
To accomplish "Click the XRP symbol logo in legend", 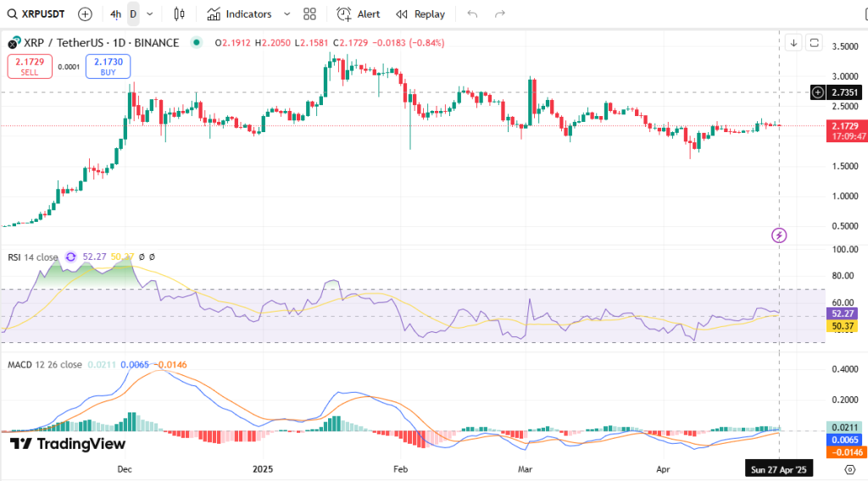I will click(14, 42).
